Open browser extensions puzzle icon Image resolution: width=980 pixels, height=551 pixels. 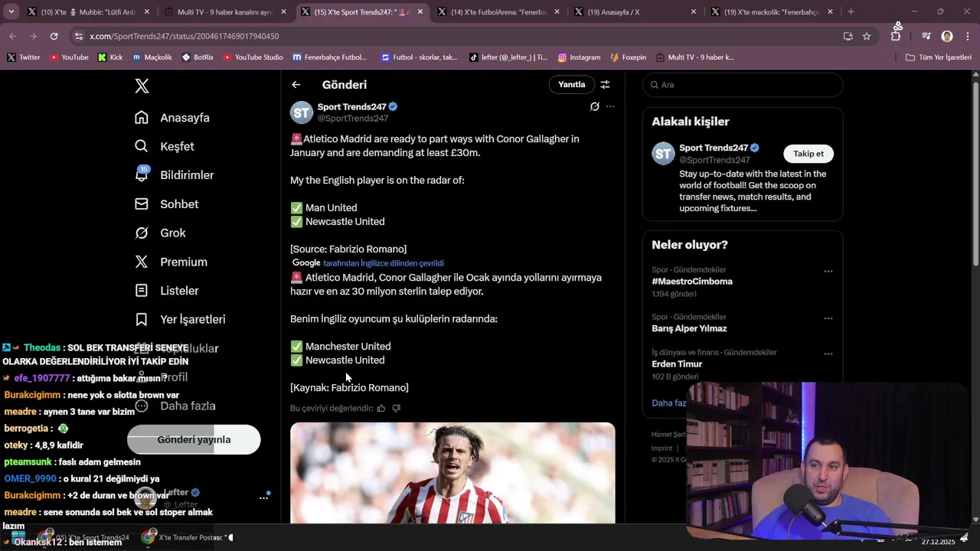tap(896, 36)
